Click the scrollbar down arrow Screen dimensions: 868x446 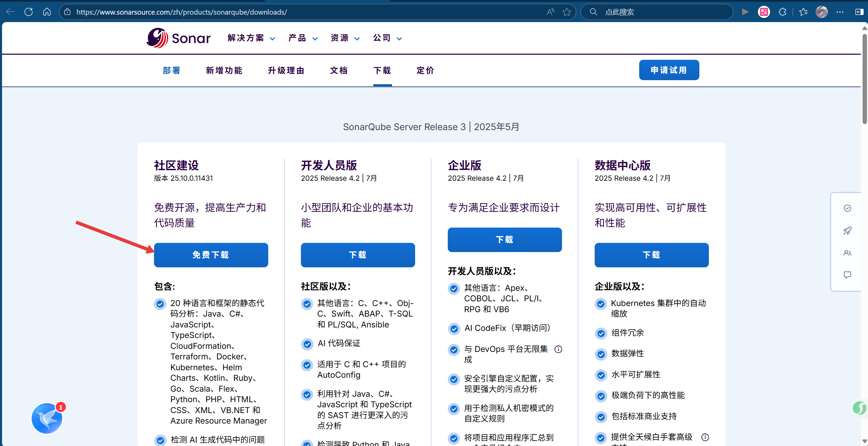click(865, 441)
